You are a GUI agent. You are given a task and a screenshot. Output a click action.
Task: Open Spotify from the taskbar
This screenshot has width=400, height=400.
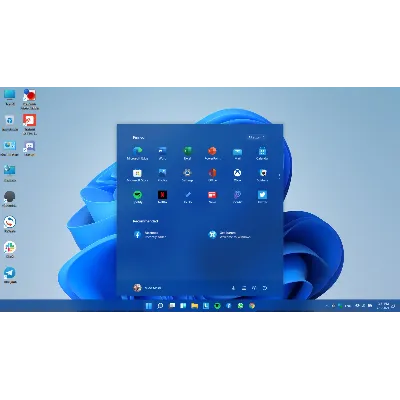tap(217, 305)
